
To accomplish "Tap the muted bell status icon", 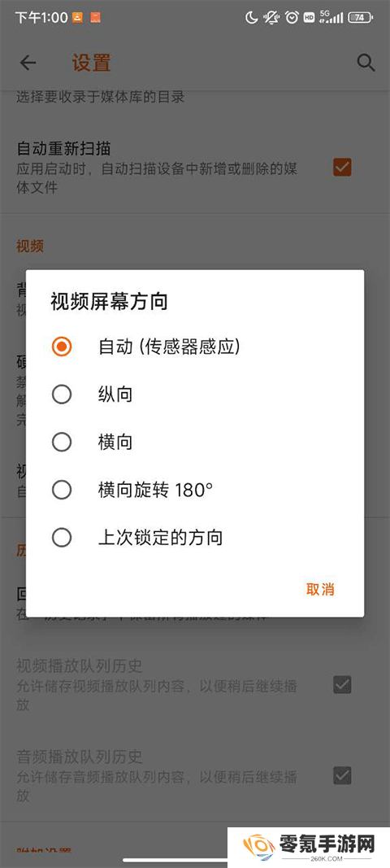I will point(271,18).
